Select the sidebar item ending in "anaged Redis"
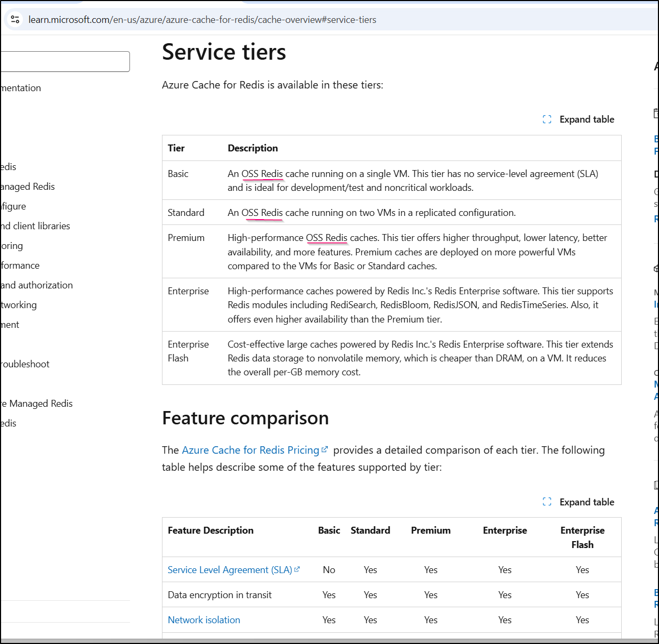Image resolution: width=659 pixels, height=644 pixels. click(x=28, y=187)
